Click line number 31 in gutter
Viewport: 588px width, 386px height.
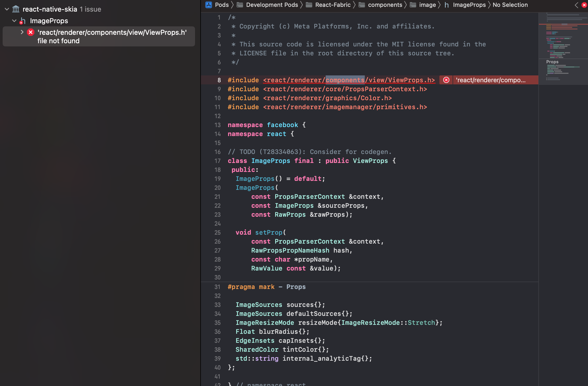click(217, 287)
